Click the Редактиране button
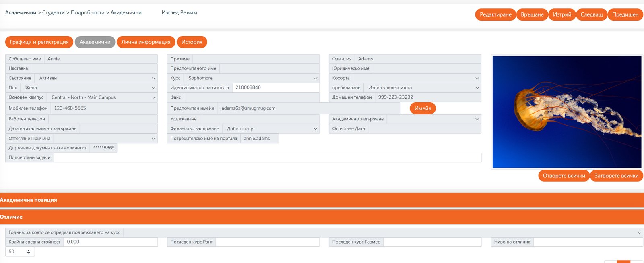644x263 pixels. [x=495, y=14]
